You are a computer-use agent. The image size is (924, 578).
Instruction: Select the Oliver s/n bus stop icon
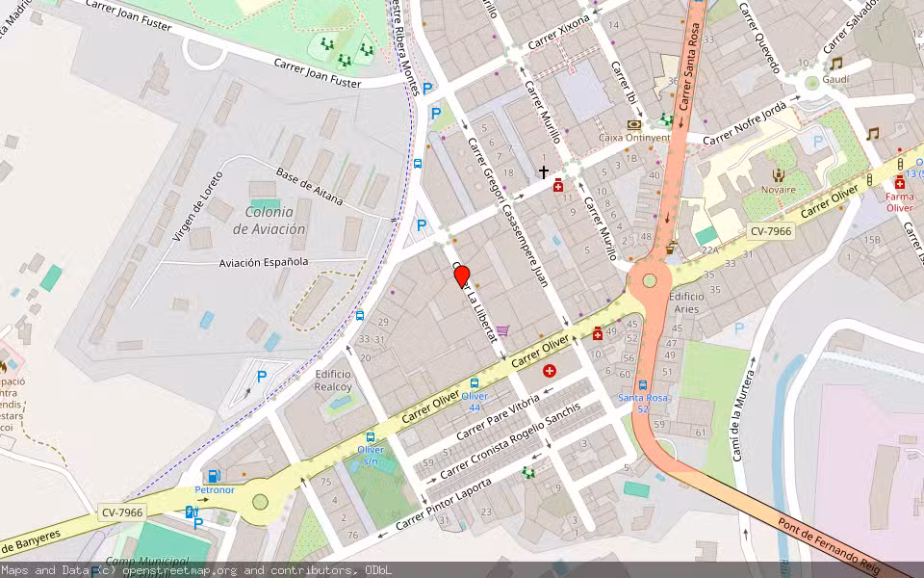(x=371, y=437)
